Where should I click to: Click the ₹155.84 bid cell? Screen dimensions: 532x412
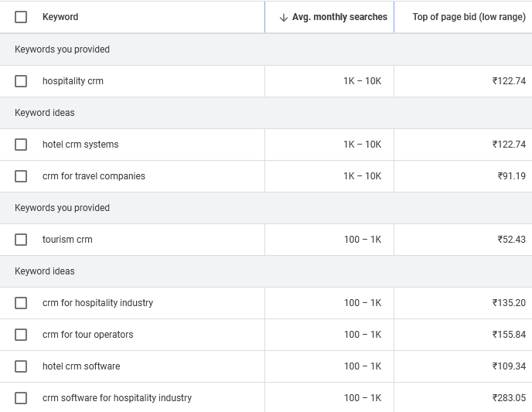509,335
